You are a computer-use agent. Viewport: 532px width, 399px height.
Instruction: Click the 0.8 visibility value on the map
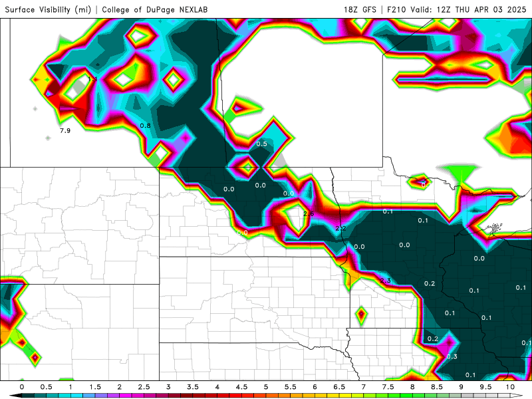coord(145,126)
